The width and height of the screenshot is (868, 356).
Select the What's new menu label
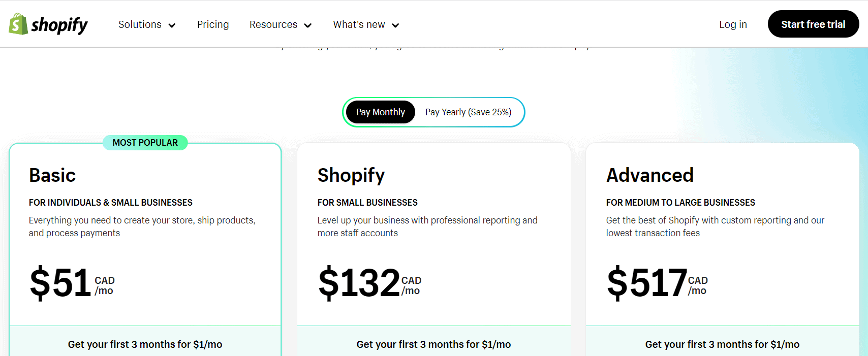pos(359,24)
